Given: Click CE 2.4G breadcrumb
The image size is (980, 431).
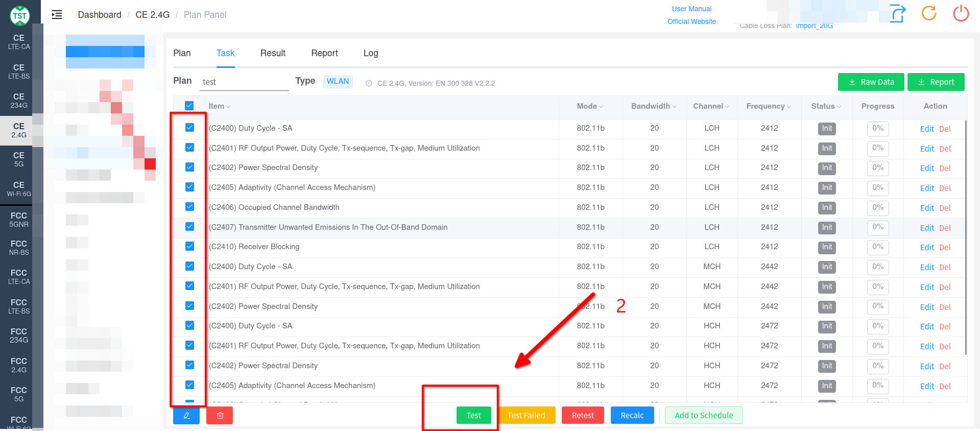Looking at the screenshot, I should click(152, 15).
